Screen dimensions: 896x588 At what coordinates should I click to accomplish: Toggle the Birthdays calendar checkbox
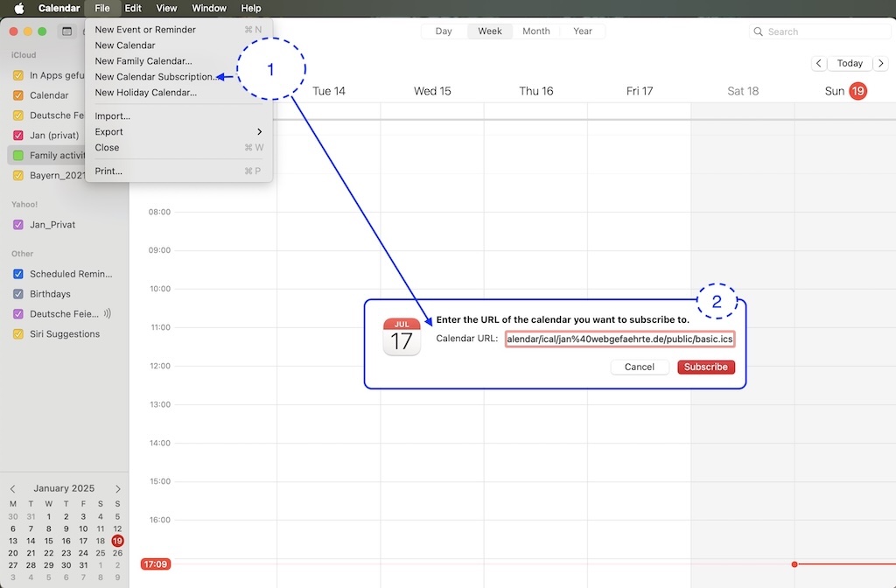coord(18,294)
